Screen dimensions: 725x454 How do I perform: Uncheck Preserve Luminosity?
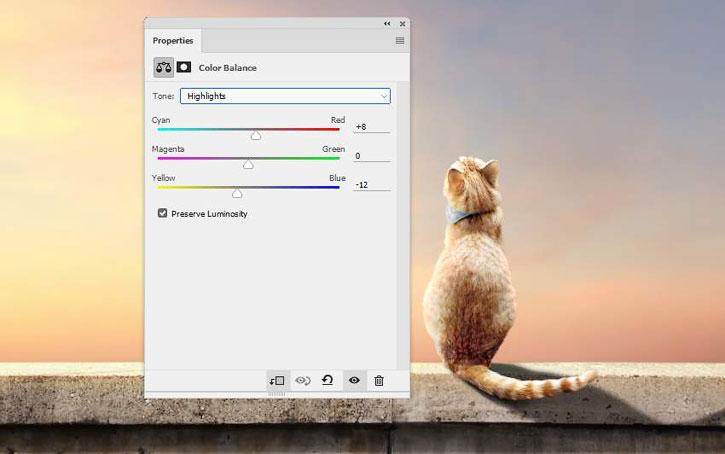tap(162, 213)
